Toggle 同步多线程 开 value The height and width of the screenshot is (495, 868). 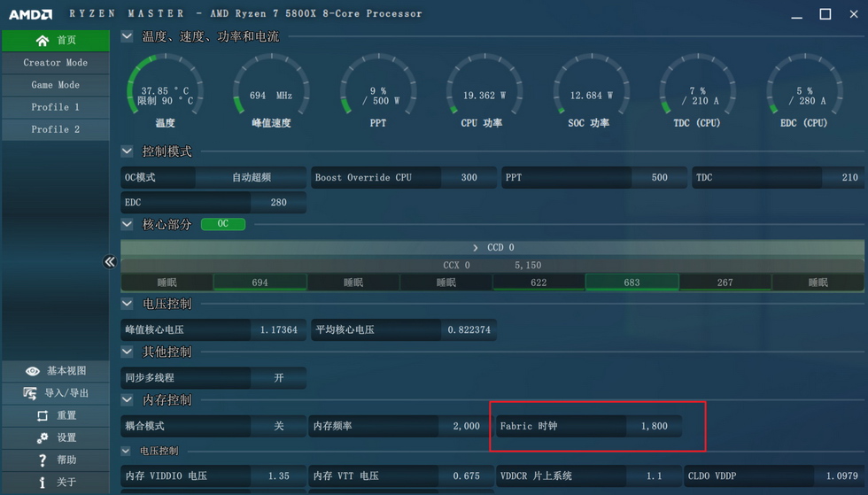coord(278,377)
